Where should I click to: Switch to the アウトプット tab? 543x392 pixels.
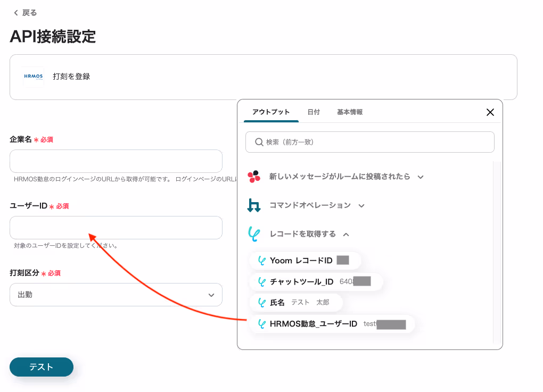271,112
